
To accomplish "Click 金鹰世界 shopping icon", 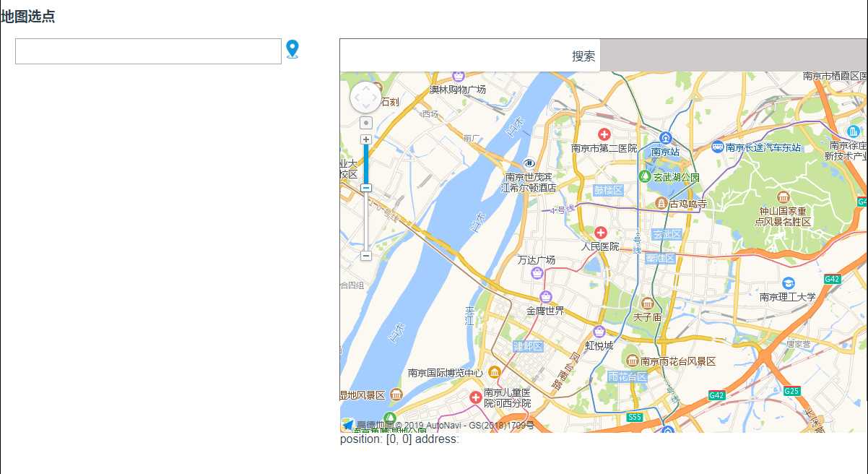I will (x=546, y=297).
